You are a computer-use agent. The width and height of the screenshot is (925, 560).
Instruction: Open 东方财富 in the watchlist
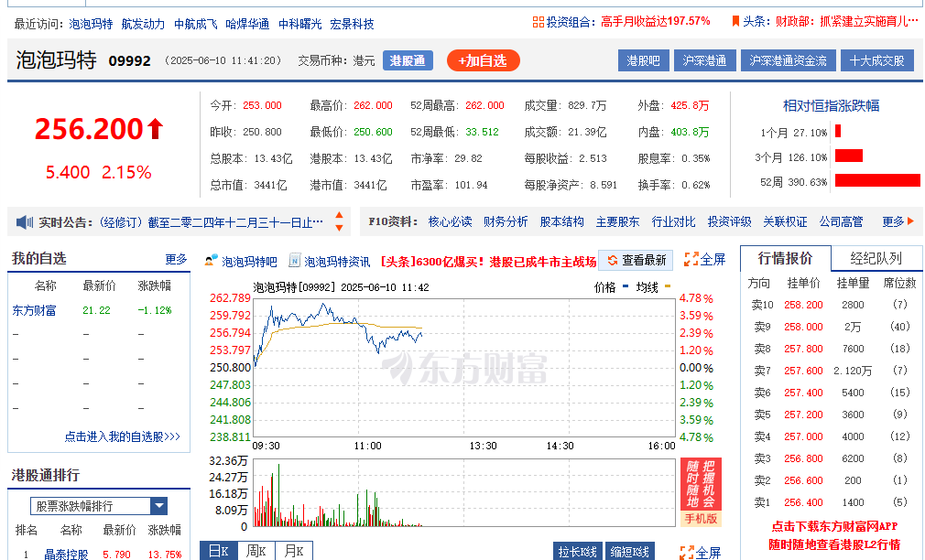tap(34, 310)
